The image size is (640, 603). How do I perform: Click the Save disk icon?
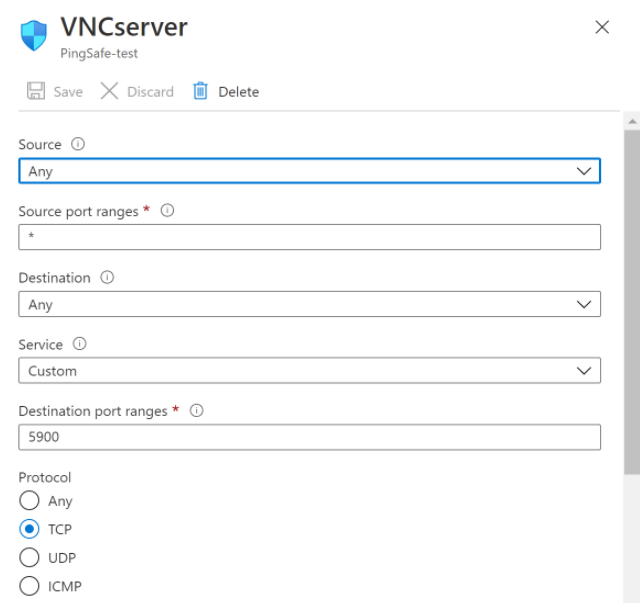[36, 91]
